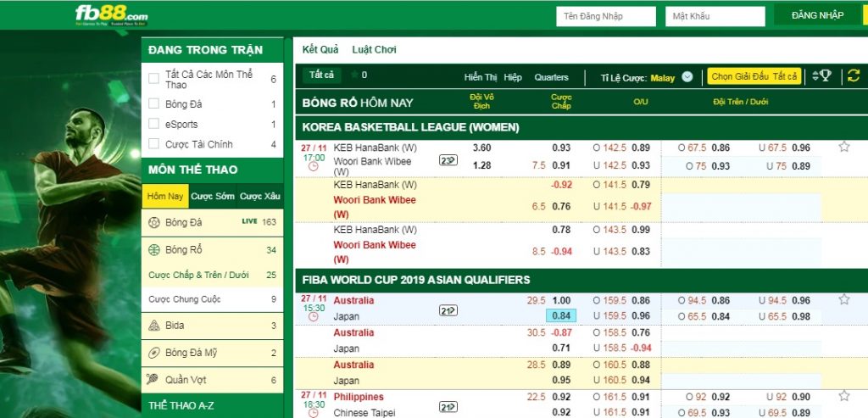
Task: Expand the Thể Thao A-Z section
Action: (212, 406)
